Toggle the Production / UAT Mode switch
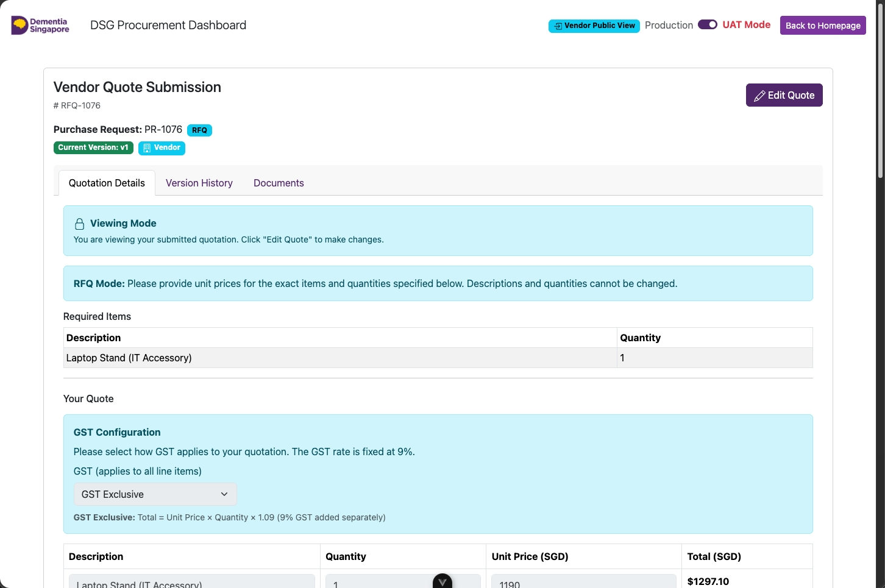 [708, 24]
